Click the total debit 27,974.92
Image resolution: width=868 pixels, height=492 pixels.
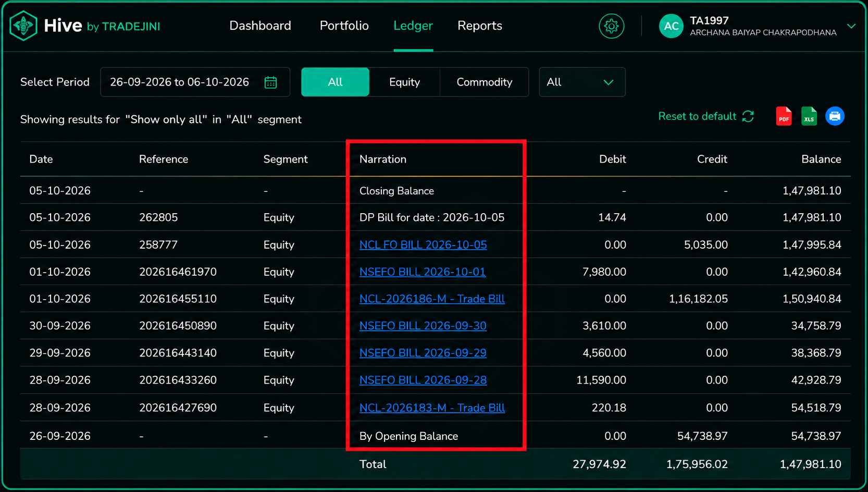[599, 464]
